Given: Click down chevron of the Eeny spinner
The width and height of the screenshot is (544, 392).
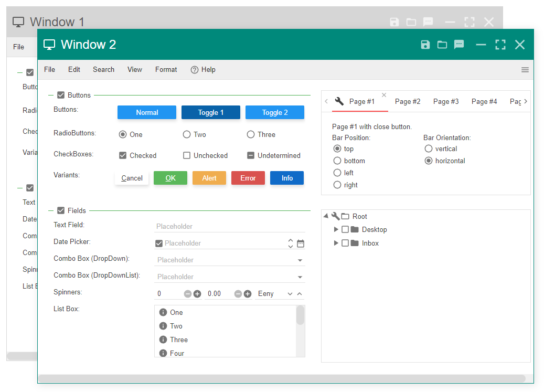Looking at the screenshot, I should point(290,294).
